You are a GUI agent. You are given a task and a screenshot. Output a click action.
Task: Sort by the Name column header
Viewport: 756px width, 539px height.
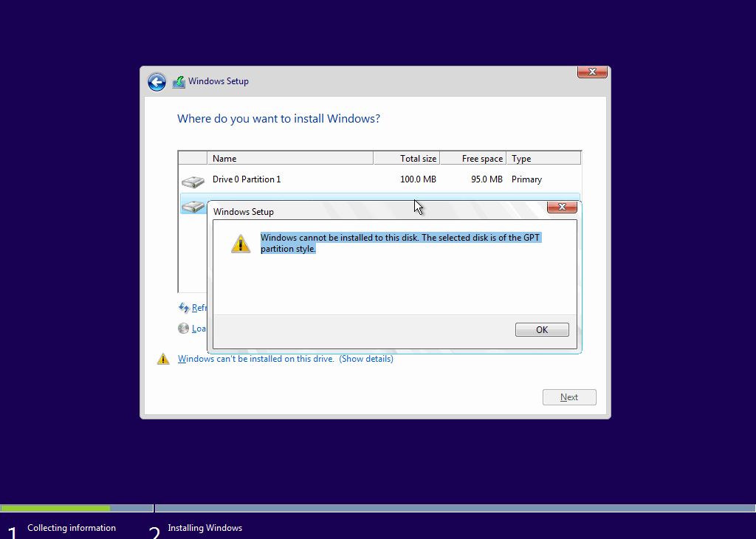coord(290,158)
